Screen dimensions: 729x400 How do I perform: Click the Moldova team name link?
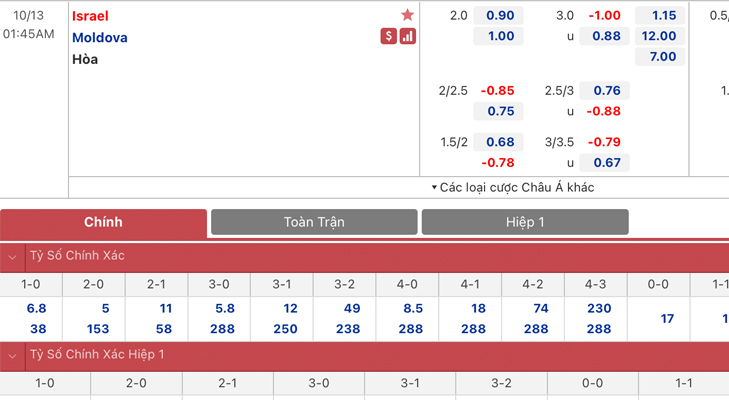pyautogui.click(x=100, y=37)
